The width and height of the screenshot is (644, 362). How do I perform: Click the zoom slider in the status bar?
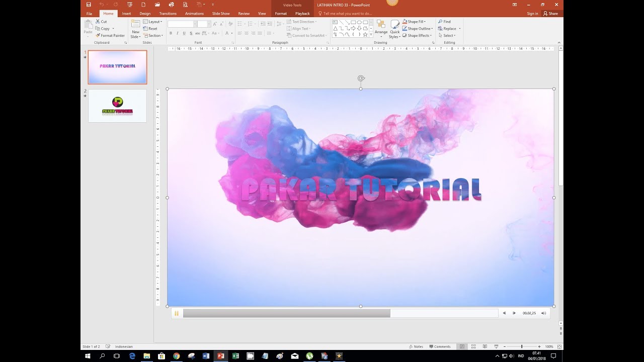tap(522, 346)
